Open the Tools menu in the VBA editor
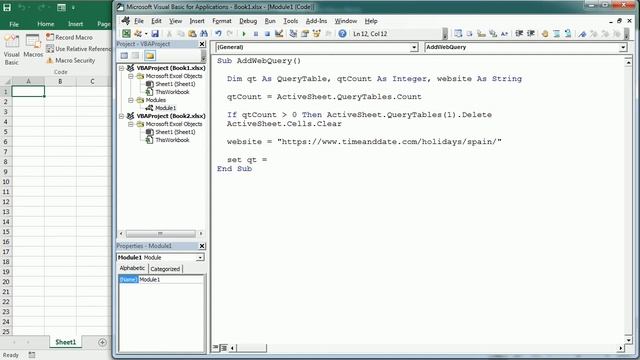This screenshot has height=360, width=640. pyautogui.click(x=291, y=21)
